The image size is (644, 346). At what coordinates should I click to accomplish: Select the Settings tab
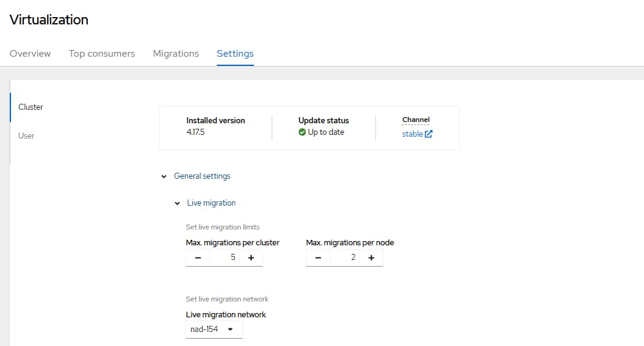click(x=235, y=53)
